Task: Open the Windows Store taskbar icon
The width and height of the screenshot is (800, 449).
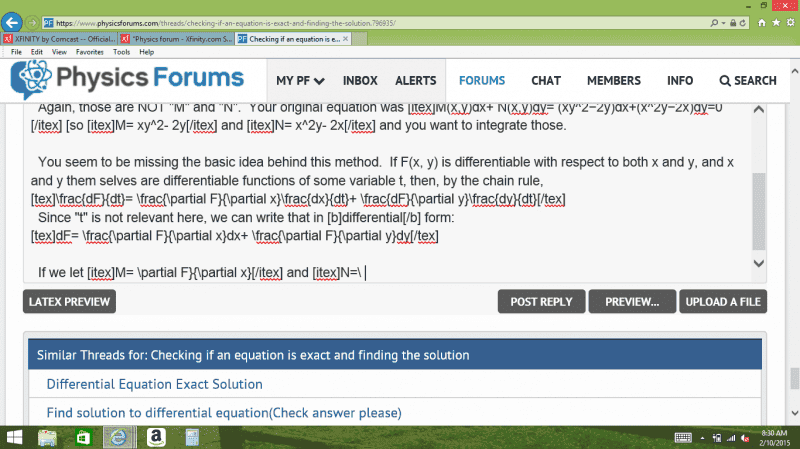Action: click(x=83, y=437)
